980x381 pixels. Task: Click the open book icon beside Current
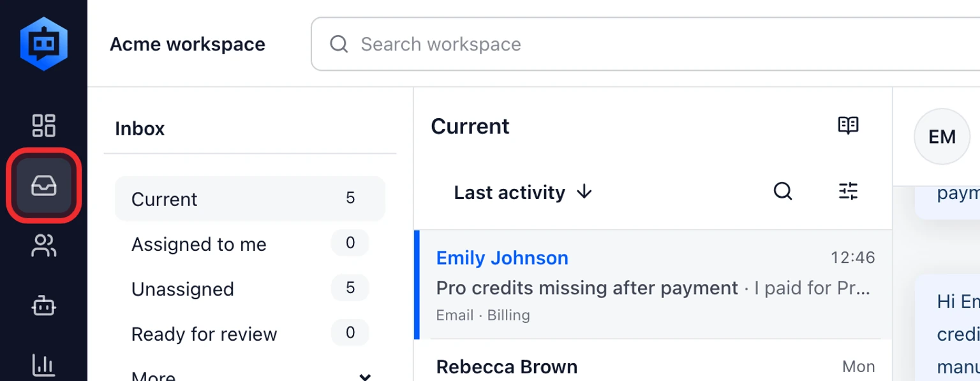pyautogui.click(x=848, y=125)
